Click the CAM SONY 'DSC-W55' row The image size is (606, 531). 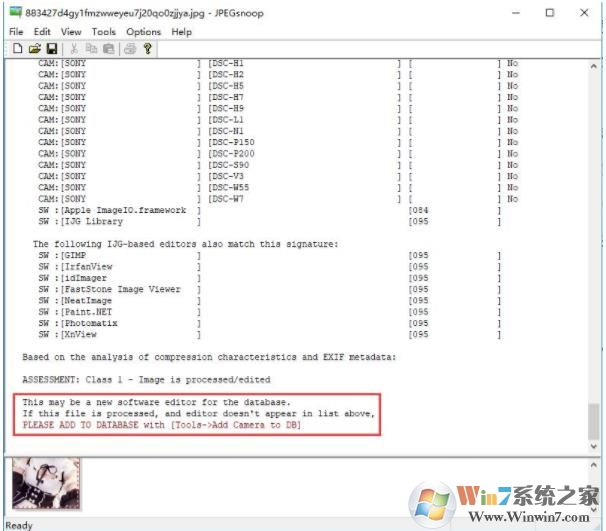pos(278,187)
